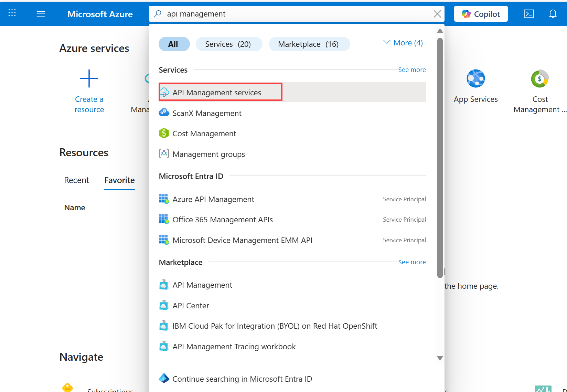Toggle the All results filter
This screenshot has width=567, height=392.
(x=174, y=44)
